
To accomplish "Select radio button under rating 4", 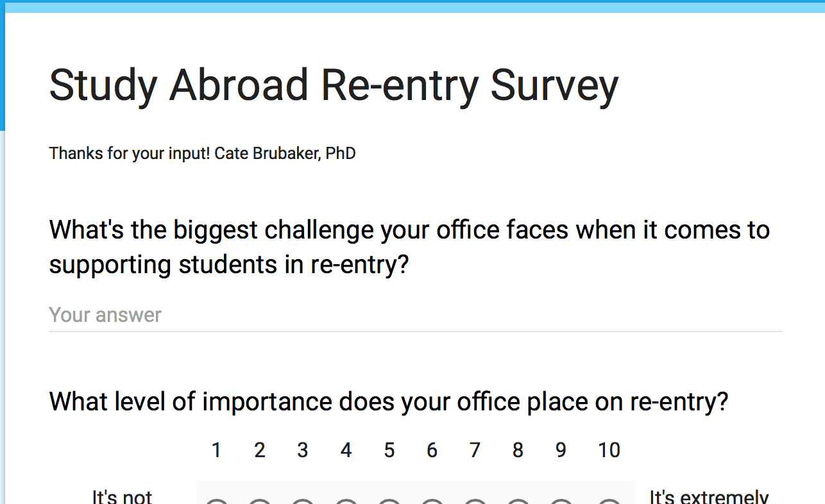I will 346,501.
